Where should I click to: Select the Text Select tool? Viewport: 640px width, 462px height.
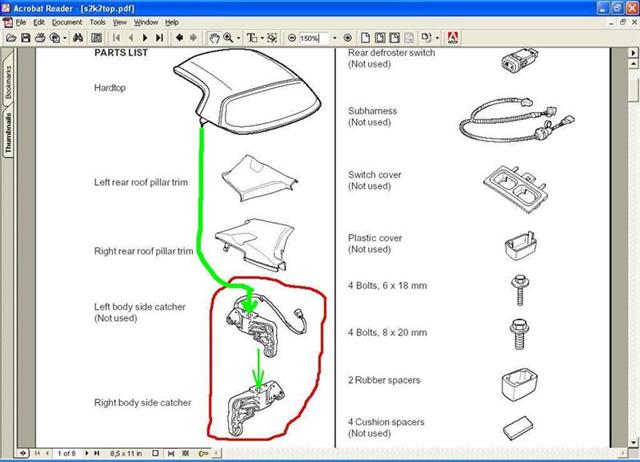pyautogui.click(x=252, y=38)
